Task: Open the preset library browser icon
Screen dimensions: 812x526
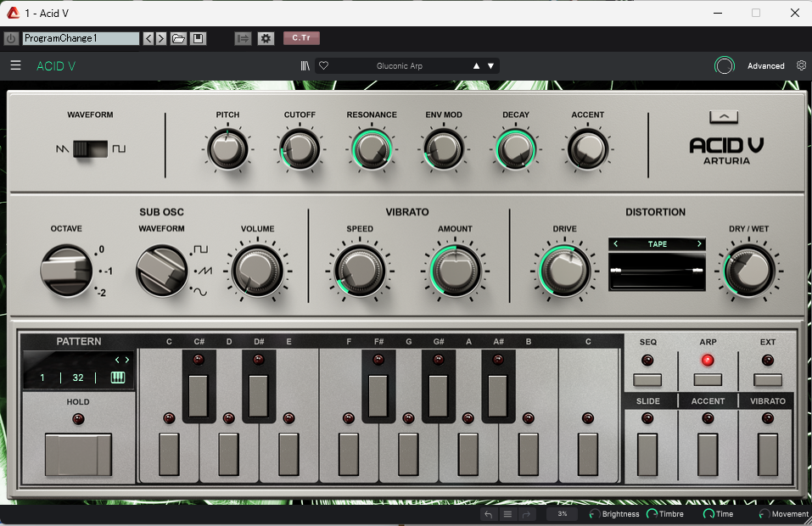Action: 305,66
